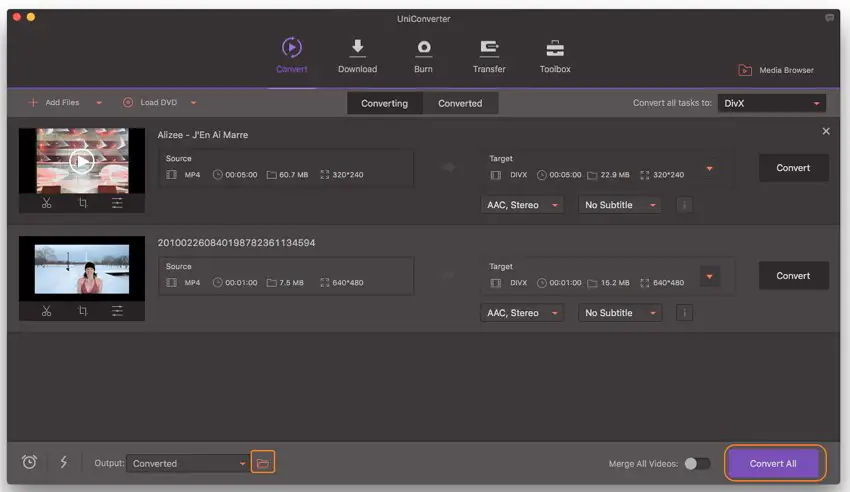Screen dimensions: 850x492
Task: Click target size 22.9 MB
Action: [615, 174]
